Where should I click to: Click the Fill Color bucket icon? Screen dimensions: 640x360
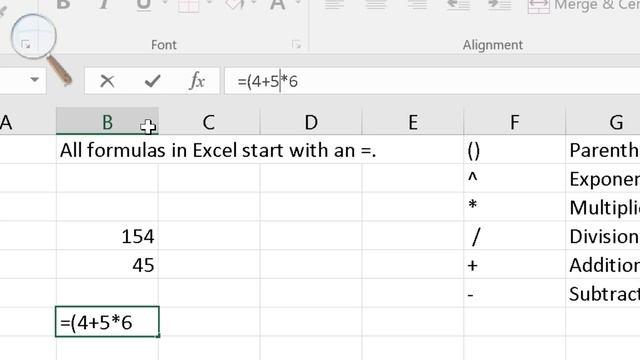(x=235, y=4)
